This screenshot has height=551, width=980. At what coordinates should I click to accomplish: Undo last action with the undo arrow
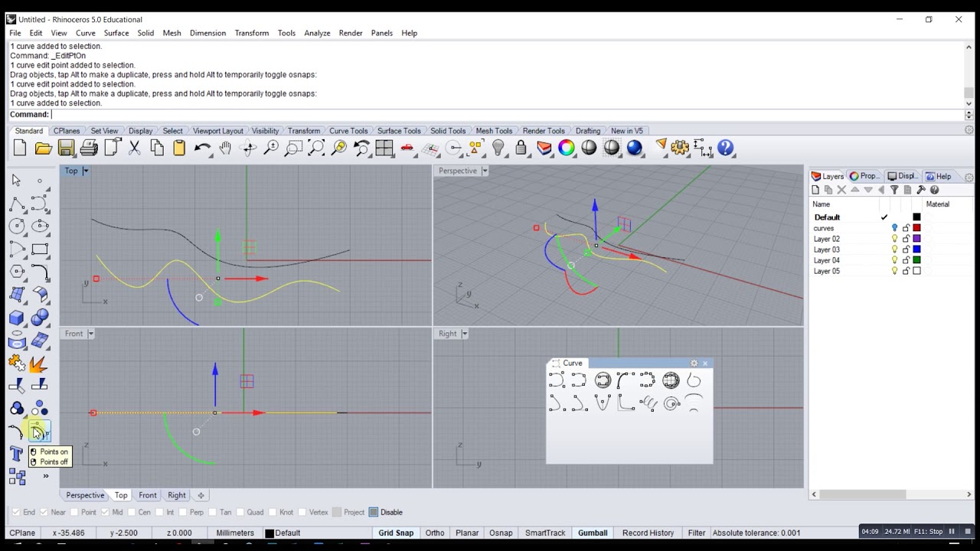click(202, 148)
